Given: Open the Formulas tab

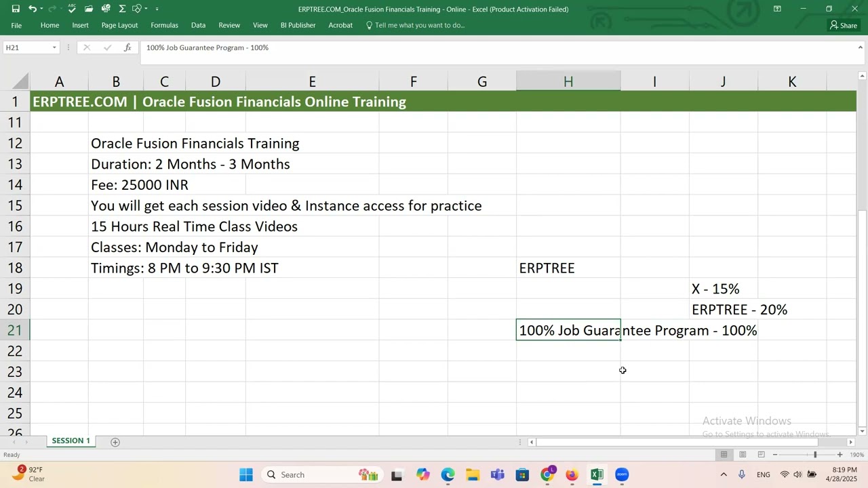Looking at the screenshot, I should coord(164,25).
